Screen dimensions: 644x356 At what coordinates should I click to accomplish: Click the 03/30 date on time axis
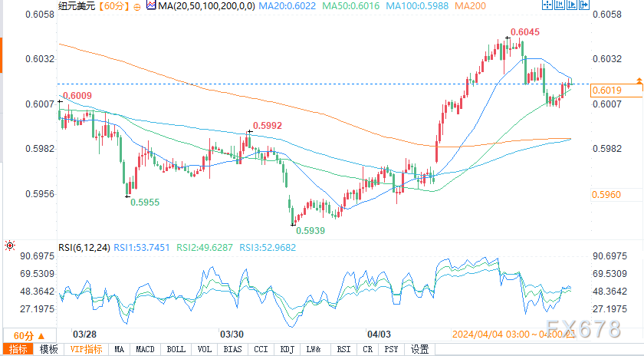point(232,335)
